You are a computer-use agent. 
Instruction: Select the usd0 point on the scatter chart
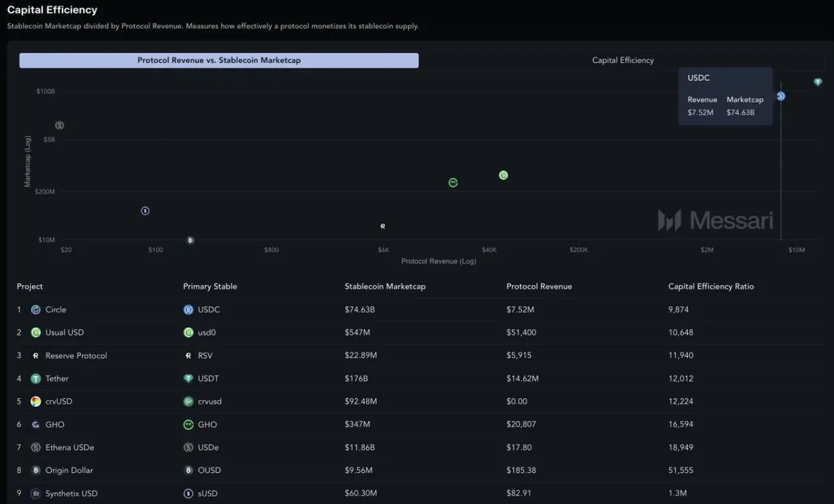pos(503,175)
